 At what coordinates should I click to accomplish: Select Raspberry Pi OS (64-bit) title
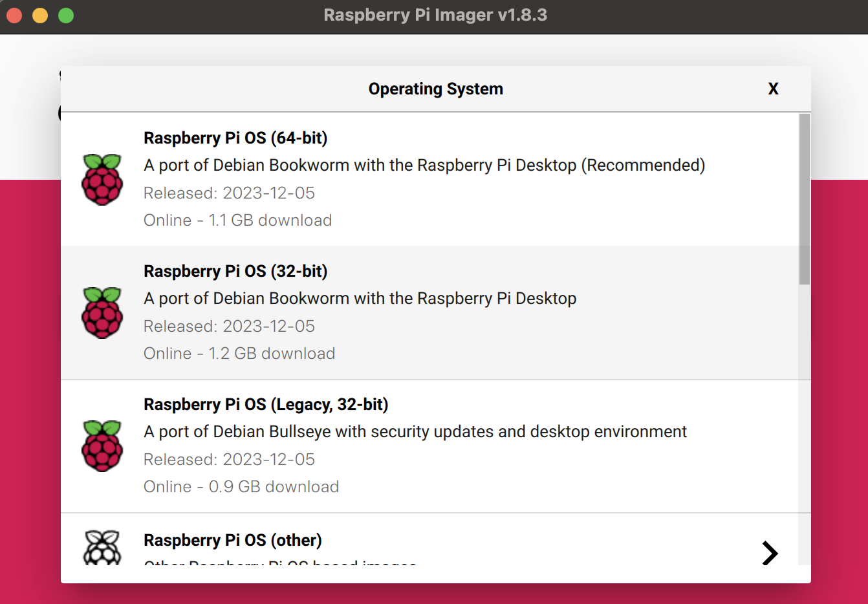[235, 138]
